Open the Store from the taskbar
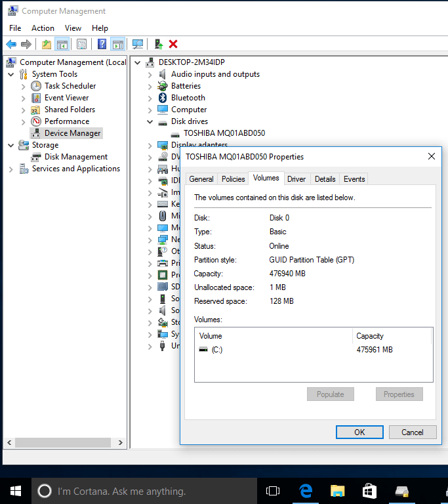The image size is (448, 504). click(369, 491)
